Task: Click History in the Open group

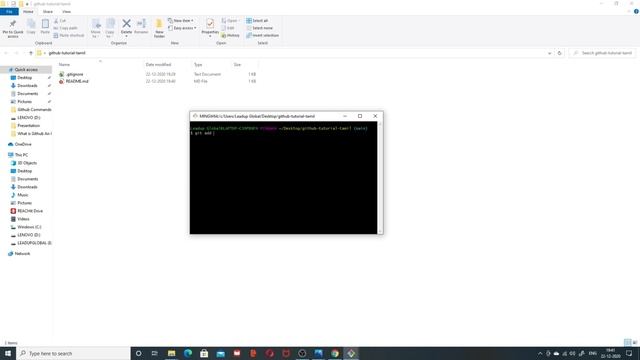Action: click(x=231, y=36)
